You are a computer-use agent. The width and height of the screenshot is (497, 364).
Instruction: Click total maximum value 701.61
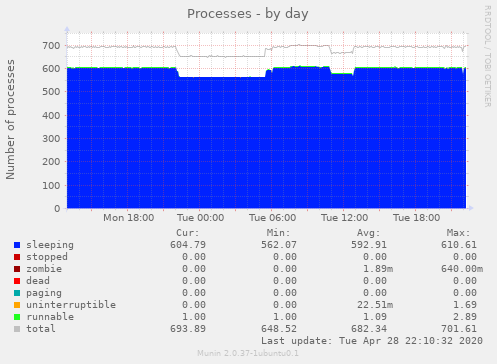coord(459,329)
